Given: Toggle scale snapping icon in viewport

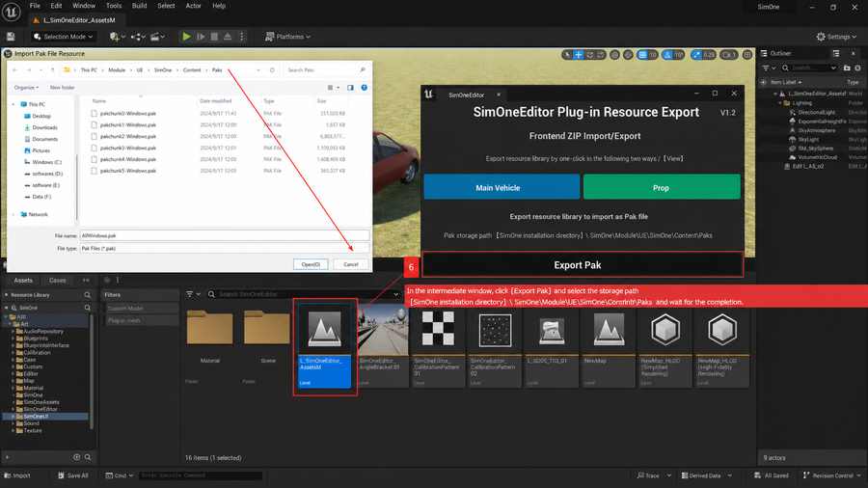Looking at the screenshot, I should tap(696, 54).
